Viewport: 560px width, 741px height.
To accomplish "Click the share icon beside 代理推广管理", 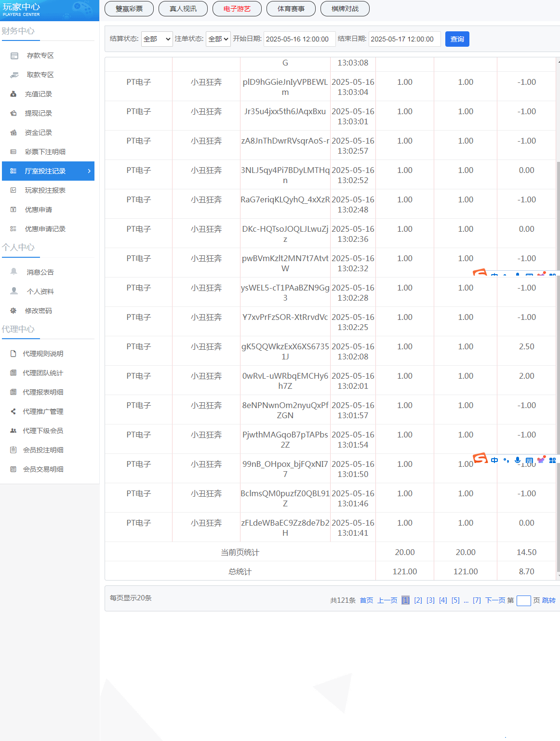I will coord(13,411).
